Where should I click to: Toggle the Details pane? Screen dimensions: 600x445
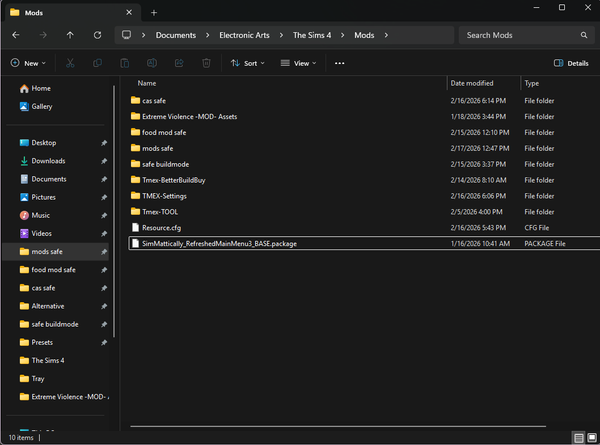[571, 63]
